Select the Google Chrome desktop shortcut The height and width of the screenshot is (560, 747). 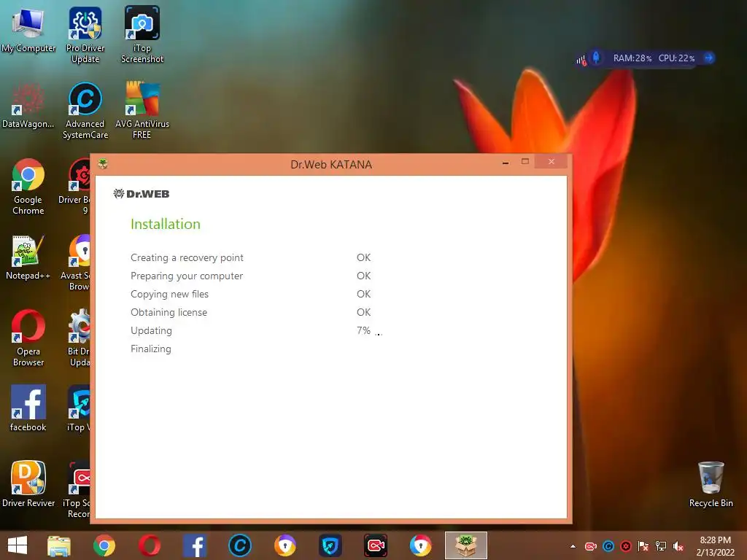point(28,186)
